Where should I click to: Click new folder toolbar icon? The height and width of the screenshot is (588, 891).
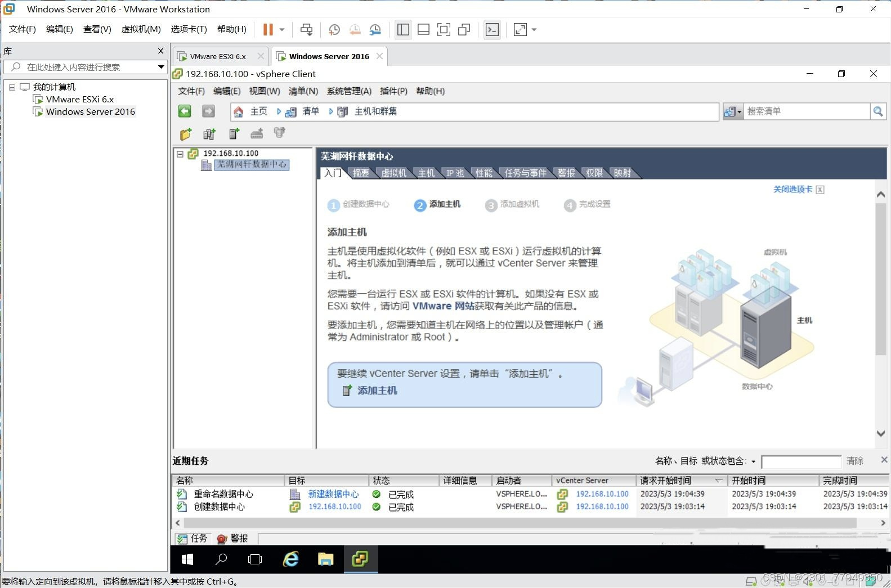pyautogui.click(x=186, y=134)
